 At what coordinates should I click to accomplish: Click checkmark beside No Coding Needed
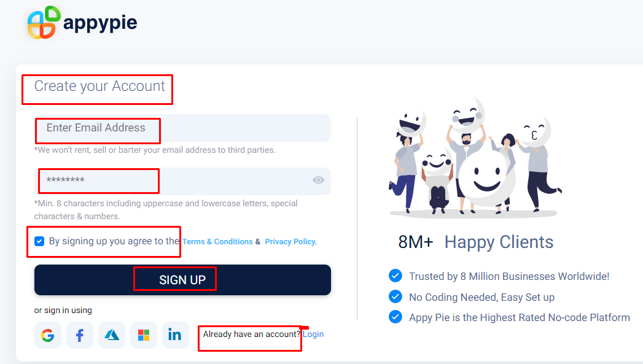[x=396, y=296]
